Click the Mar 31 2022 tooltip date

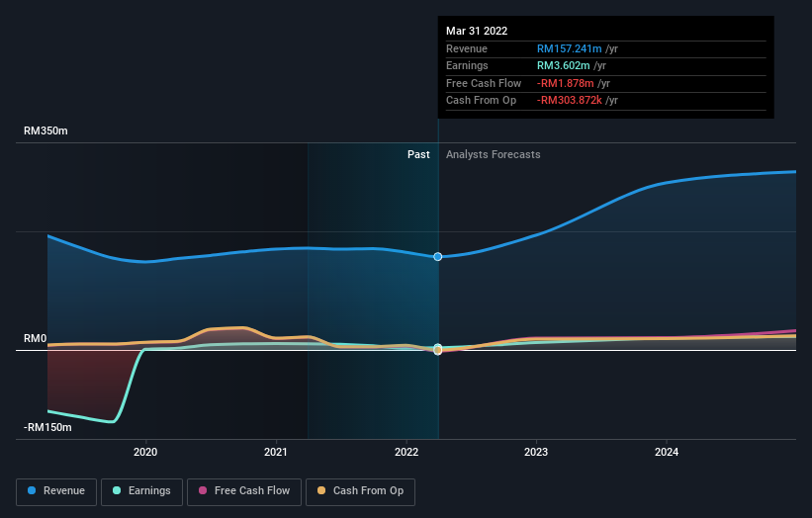click(x=477, y=31)
